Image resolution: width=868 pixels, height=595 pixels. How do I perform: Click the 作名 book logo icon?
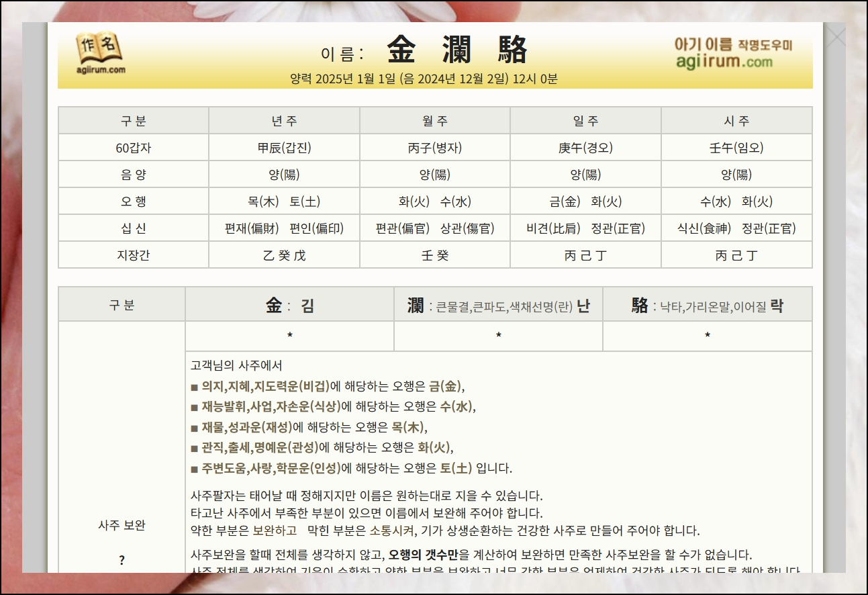99,53
